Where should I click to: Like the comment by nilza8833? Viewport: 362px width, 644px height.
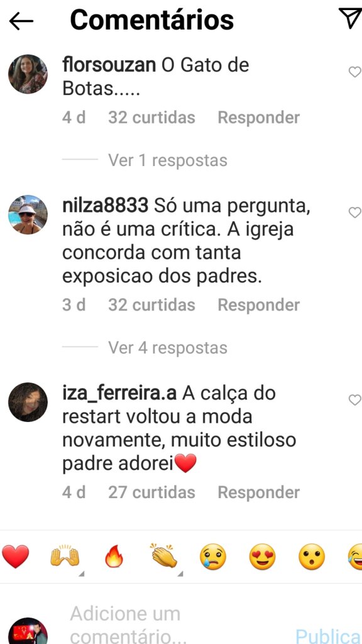click(354, 213)
